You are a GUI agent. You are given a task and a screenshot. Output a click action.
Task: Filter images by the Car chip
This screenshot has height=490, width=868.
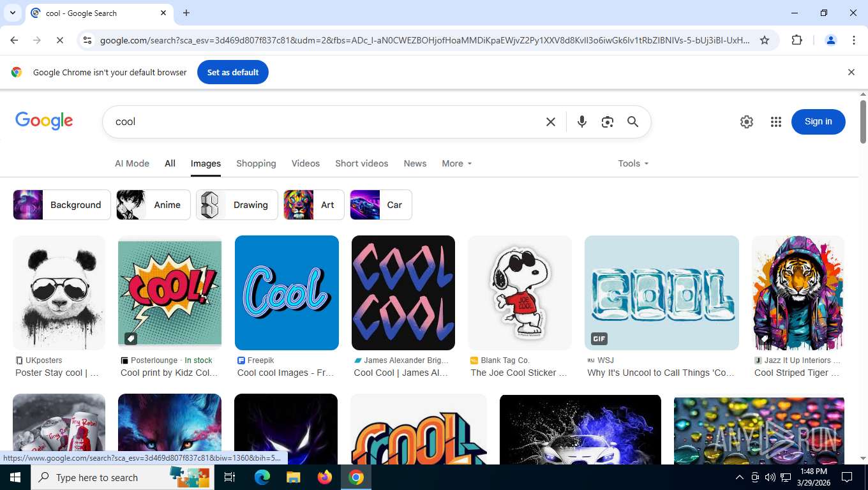tap(381, 205)
